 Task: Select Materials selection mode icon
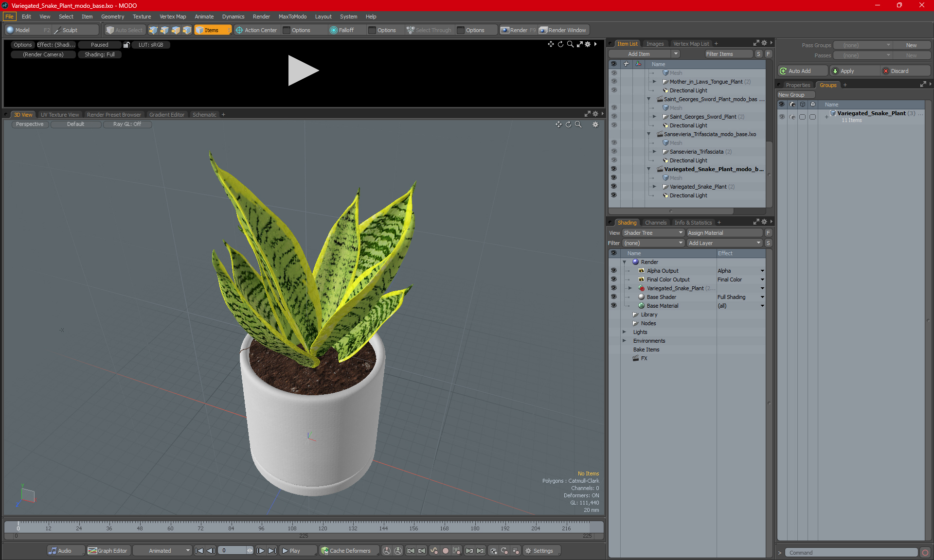187,30
